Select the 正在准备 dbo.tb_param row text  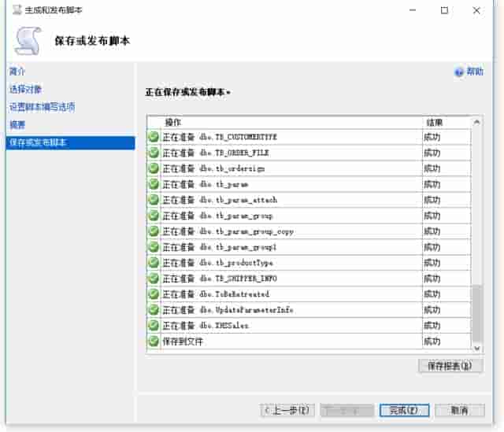click(x=206, y=184)
